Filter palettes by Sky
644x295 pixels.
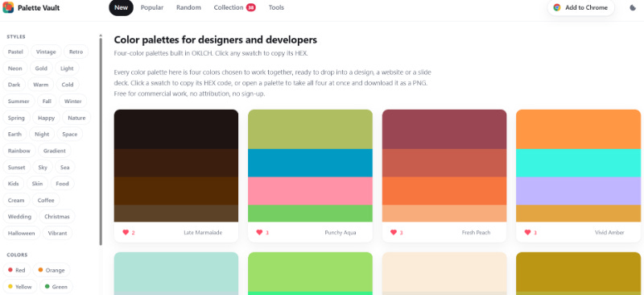[43, 167]
